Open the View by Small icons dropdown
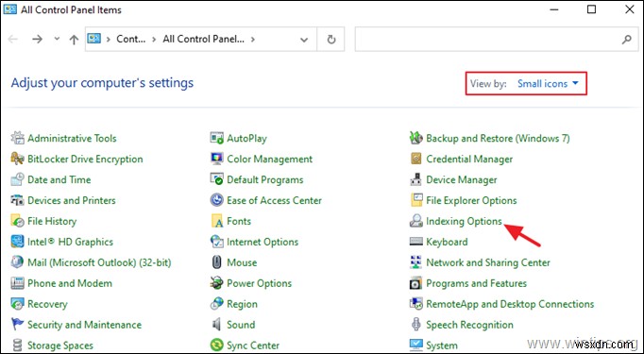This screenshot has height=354, width=644. click(x=548, y=83)
